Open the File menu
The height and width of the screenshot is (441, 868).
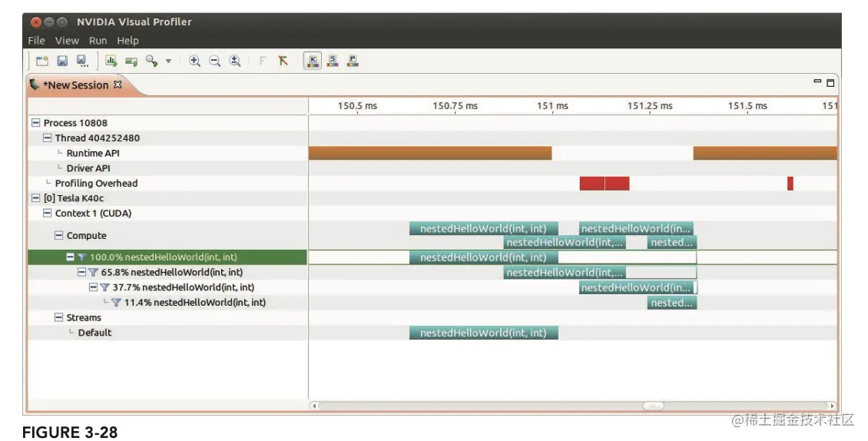coord(37,41)
